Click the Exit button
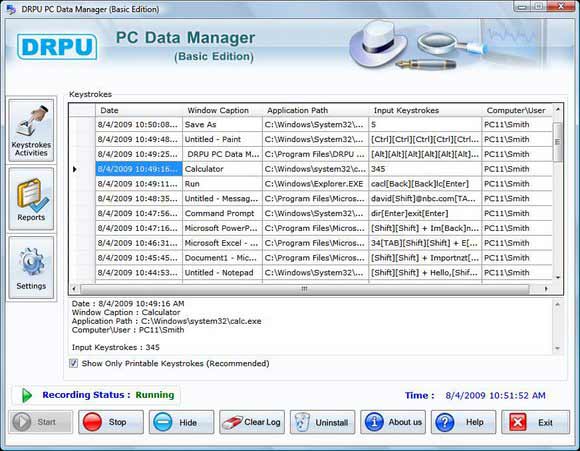This screenshot has width=580, height=451. [535, 422]
